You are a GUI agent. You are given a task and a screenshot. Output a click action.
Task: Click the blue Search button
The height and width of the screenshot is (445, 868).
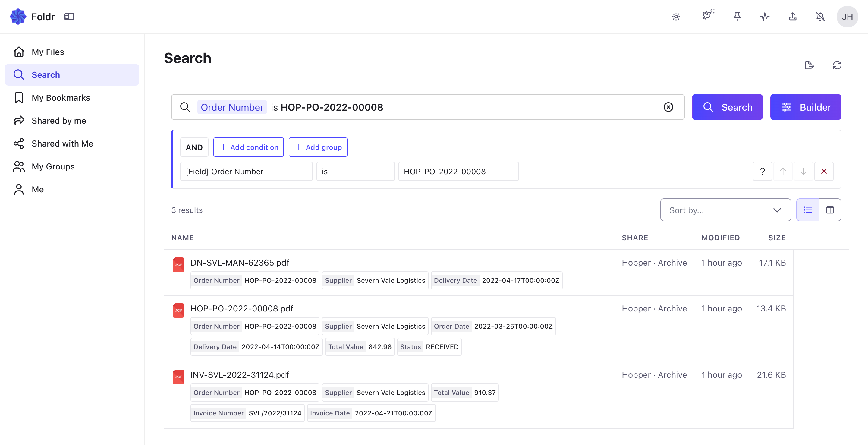click(x=727, y=107)
